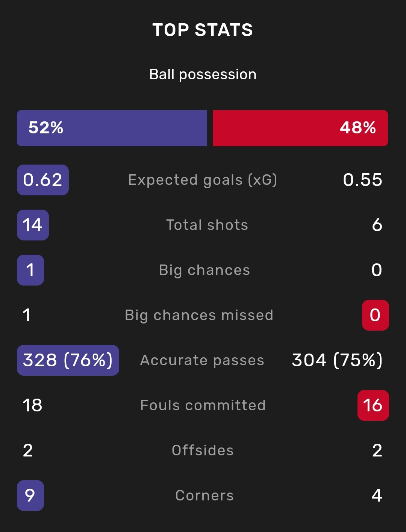The image size is (406, 532).
Task: Click the TOP STATS heading
Action: tap(203, 30)
